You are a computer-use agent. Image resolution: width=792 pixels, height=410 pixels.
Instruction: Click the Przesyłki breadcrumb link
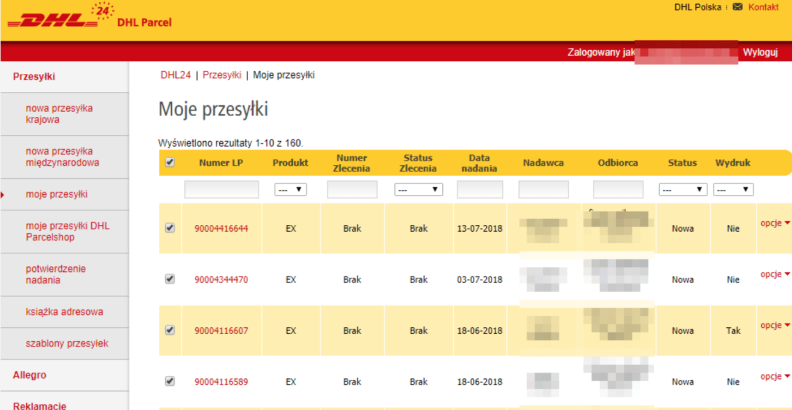tap(222, 75)
